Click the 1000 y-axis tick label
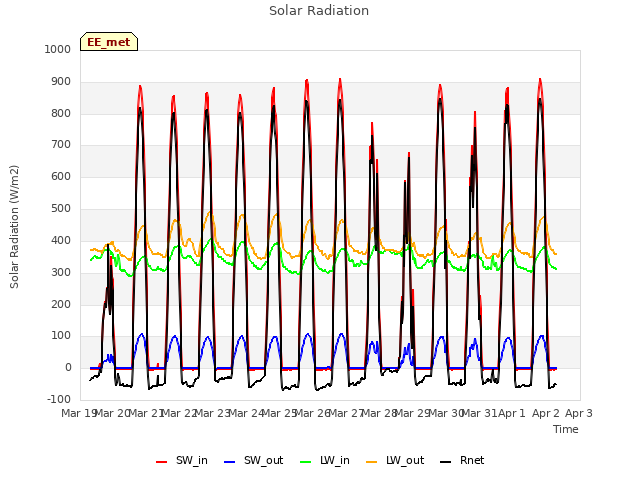Screen dimensions: 640x480 point(58,49)
